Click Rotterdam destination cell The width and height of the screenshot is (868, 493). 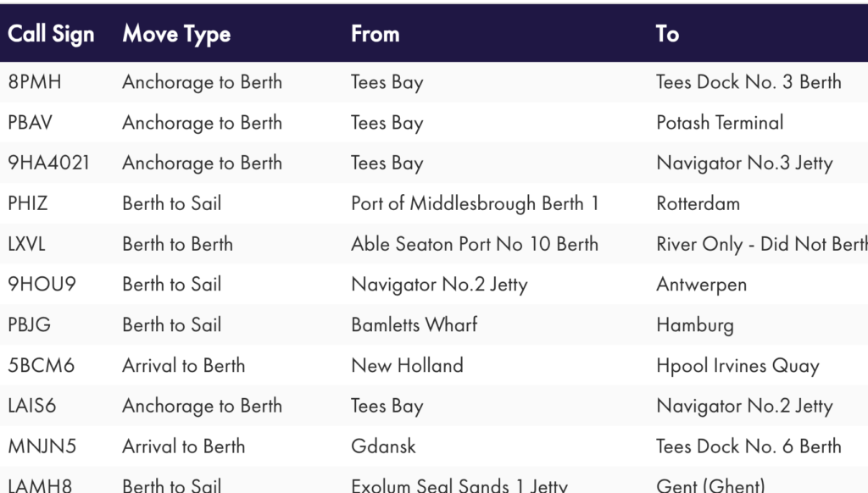pos(698,203)
